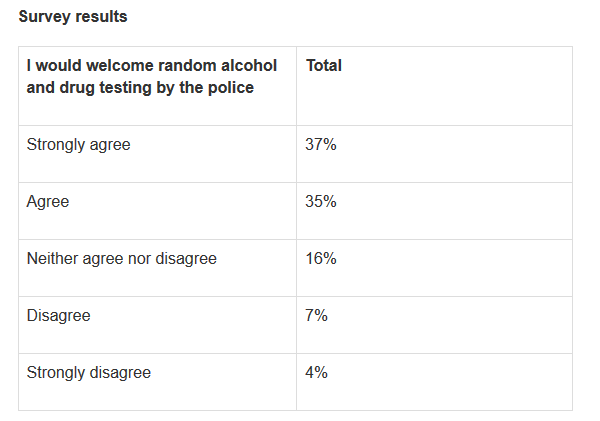The height and width of the screenshot is (421, 600).
Task: Click the 37% value cell
Action: (x=321, y=145)
